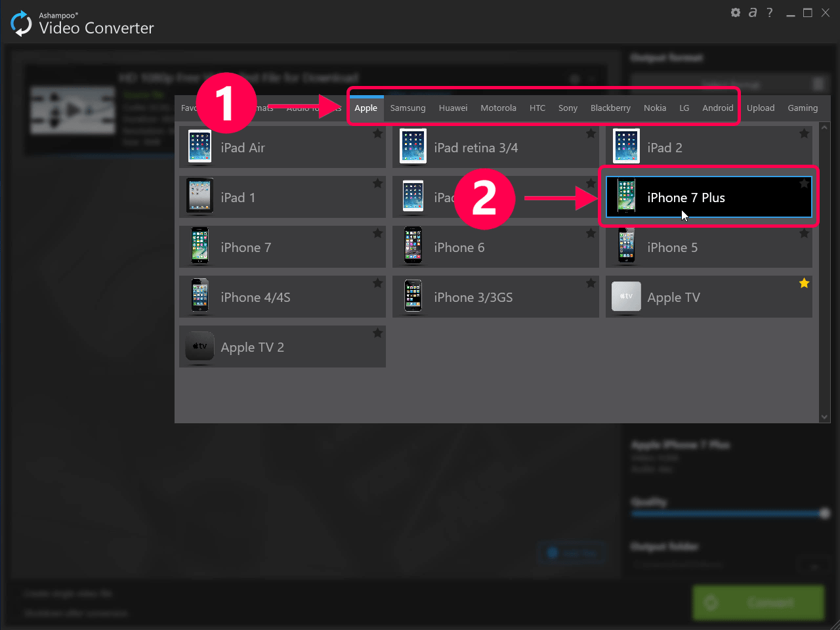This screenshot has height=630, width=840.
Task: Show LG device presets
Action: pyautogui.click(x=684, y=108)
